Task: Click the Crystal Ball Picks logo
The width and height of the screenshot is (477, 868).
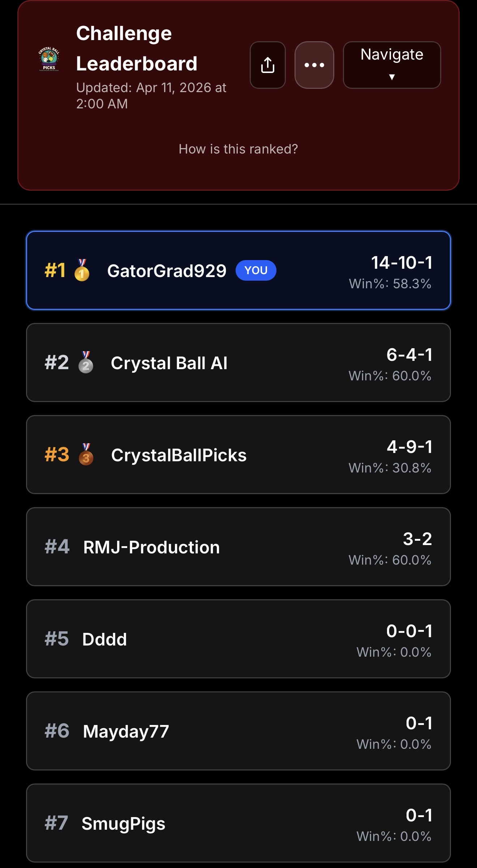Action: tap(49, 60)
